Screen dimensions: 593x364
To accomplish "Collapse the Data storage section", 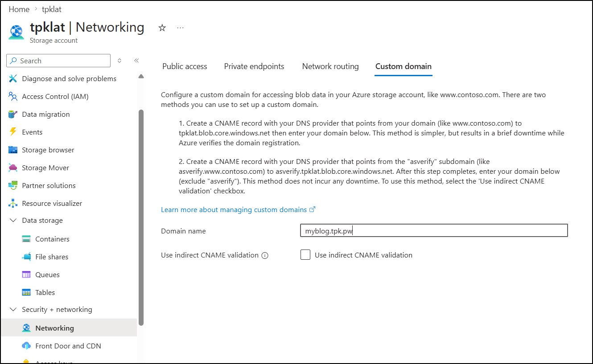I will point(13,221).
